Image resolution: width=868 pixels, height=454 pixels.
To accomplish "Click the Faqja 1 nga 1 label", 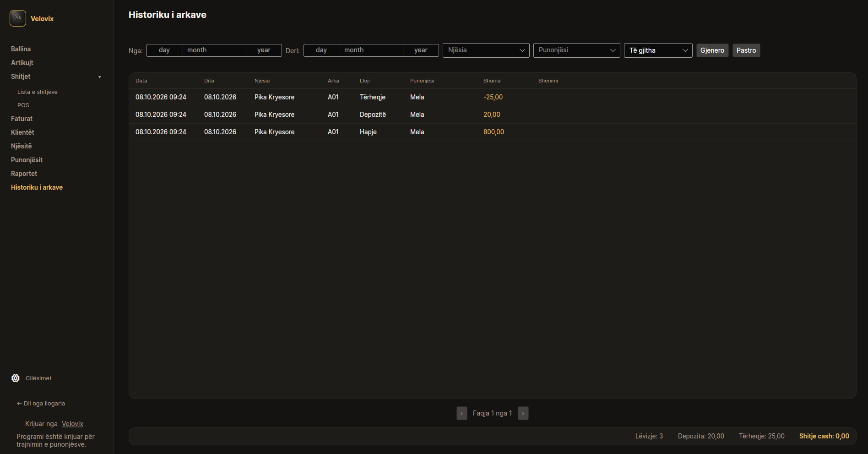I will (x=492, y=413).
